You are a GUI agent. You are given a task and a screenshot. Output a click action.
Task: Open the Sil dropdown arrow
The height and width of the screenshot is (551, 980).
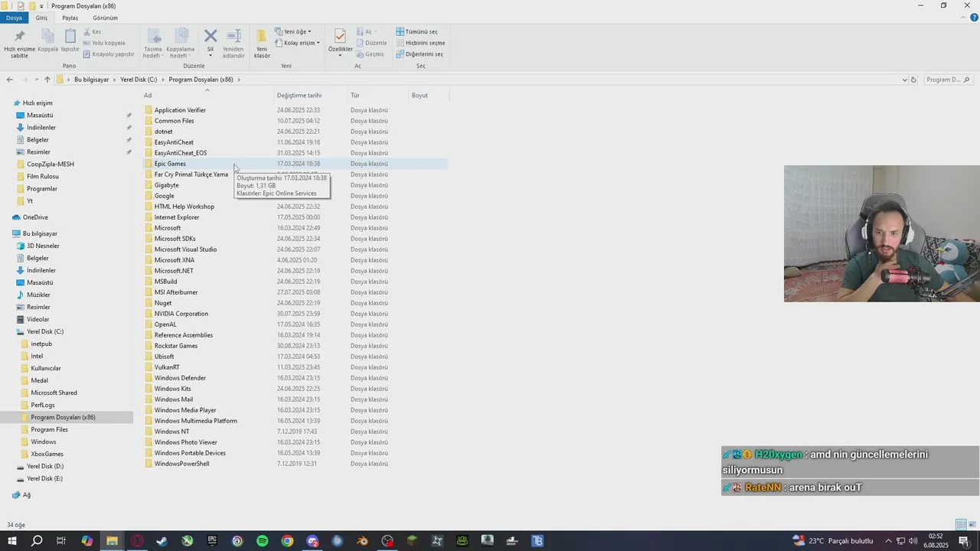point(210,56)
